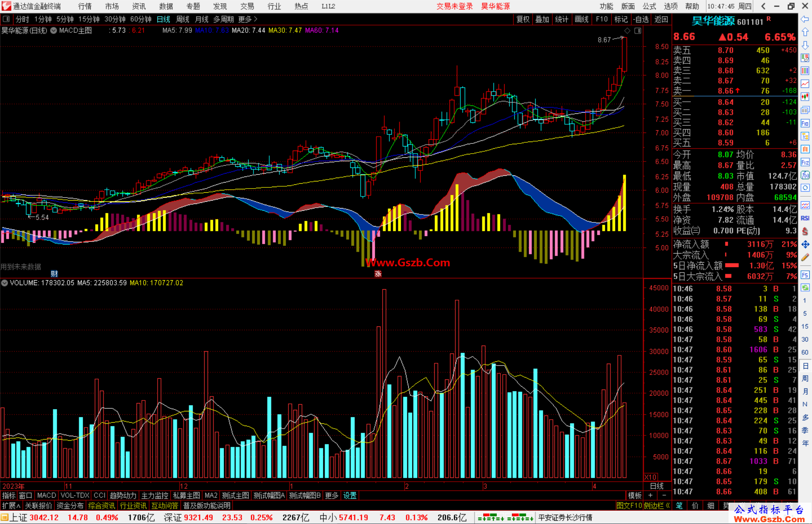Click the blue four-way move arrows icon
The image size is (812, 524).
point(805,245)
